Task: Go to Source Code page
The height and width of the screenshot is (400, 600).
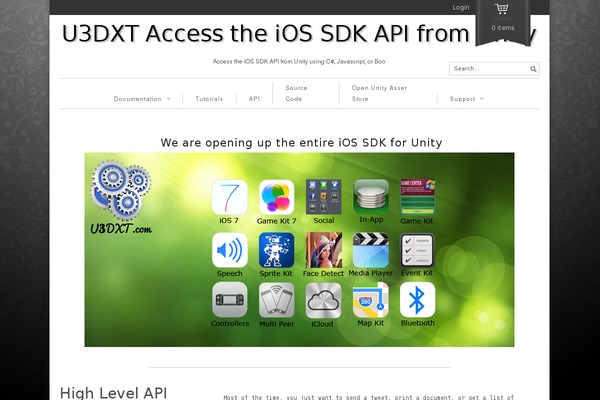Action: coord(296,93)
